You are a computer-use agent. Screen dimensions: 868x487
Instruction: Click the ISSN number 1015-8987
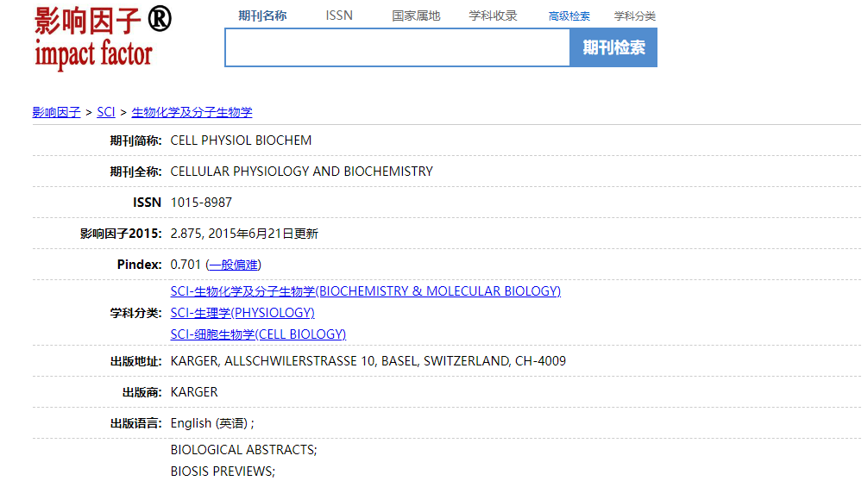tap(201, 203)
